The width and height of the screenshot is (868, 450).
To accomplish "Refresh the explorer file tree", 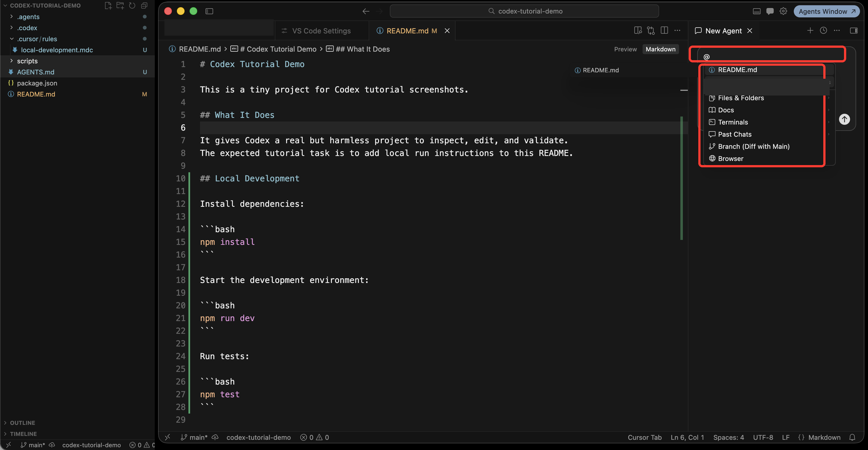I will [132, 6].
